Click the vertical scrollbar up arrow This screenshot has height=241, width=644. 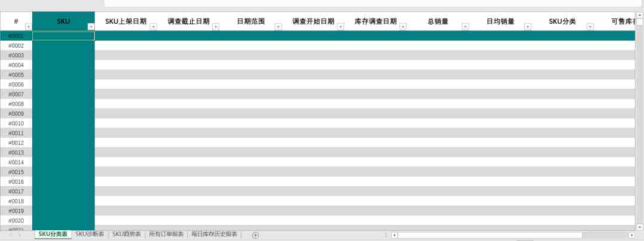639,15
